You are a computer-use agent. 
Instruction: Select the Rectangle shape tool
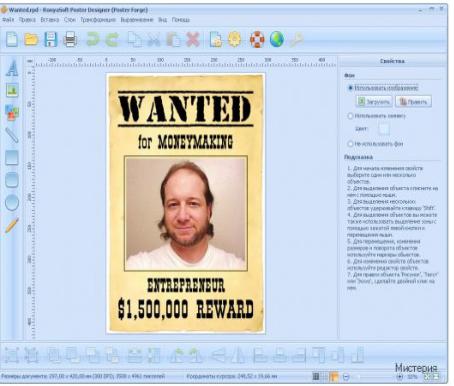pyautogui.click(x=12, y=157)
